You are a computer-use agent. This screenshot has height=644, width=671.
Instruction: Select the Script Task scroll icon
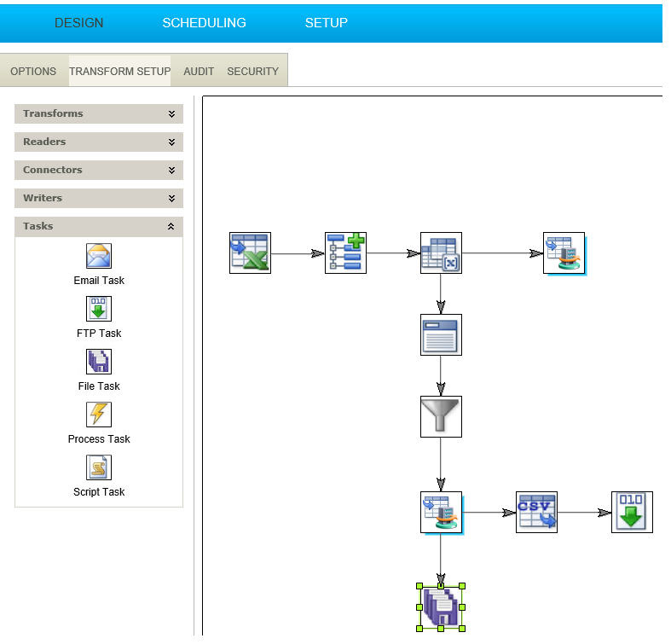coord(99,467)
